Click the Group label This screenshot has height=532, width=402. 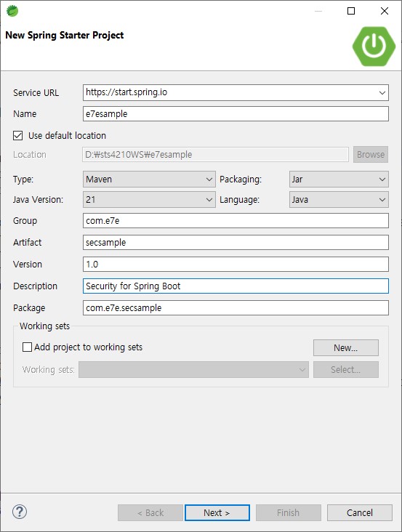click(25, 221)
